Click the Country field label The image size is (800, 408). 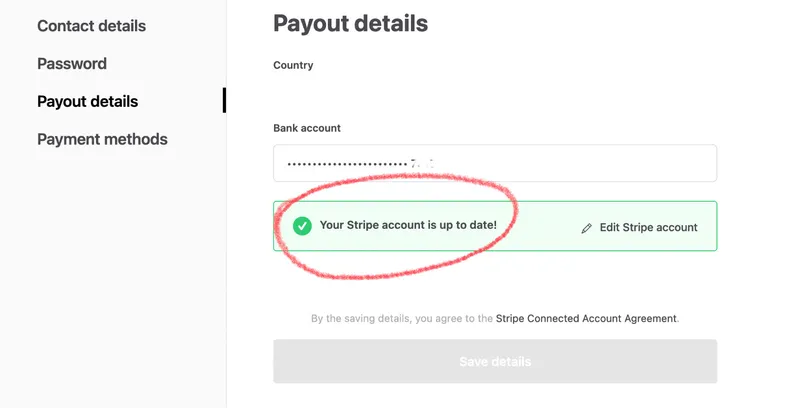[x=293, y=66]
